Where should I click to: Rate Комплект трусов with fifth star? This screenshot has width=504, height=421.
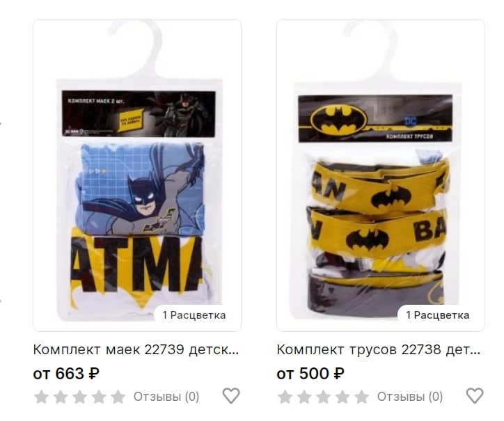(361, 397)
